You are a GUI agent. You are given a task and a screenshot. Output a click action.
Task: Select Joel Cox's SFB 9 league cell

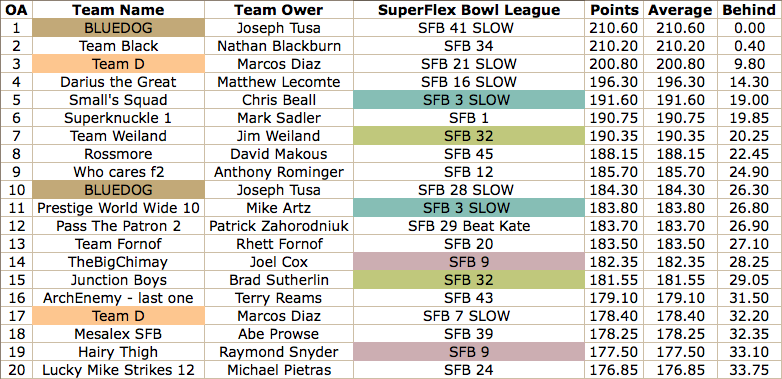coord(469,262)
